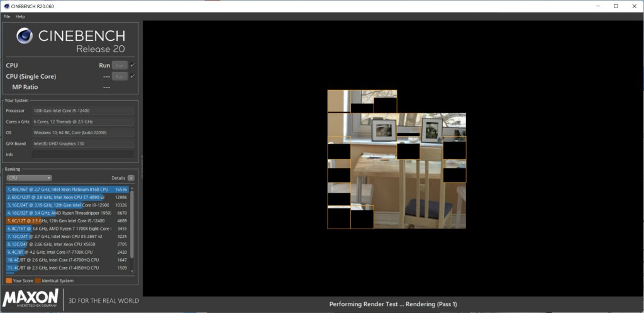Select ranking row Intel Xeon CPU X5650
Image resolution: width=644 pixels, height=313 pixels.
tap(67, 244)
